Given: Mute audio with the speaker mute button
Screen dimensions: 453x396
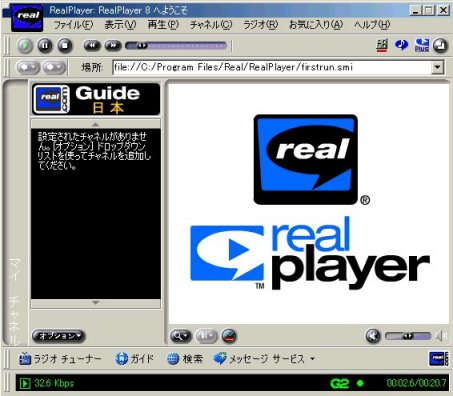Looking at the screenshot, I should click(x=373, y=336).
